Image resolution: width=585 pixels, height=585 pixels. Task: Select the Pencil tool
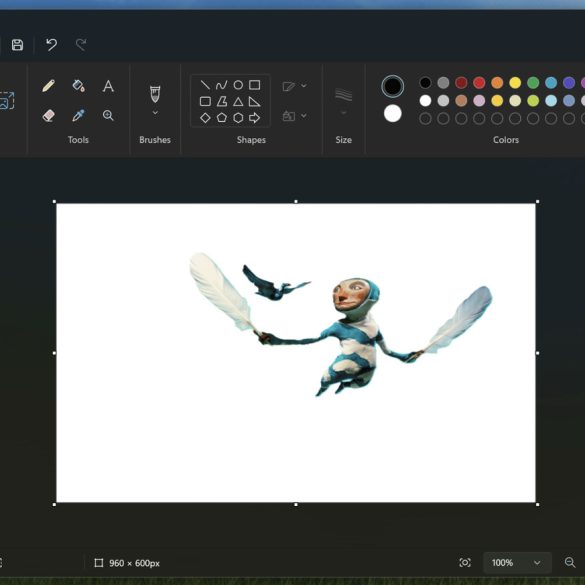[49, 86]
